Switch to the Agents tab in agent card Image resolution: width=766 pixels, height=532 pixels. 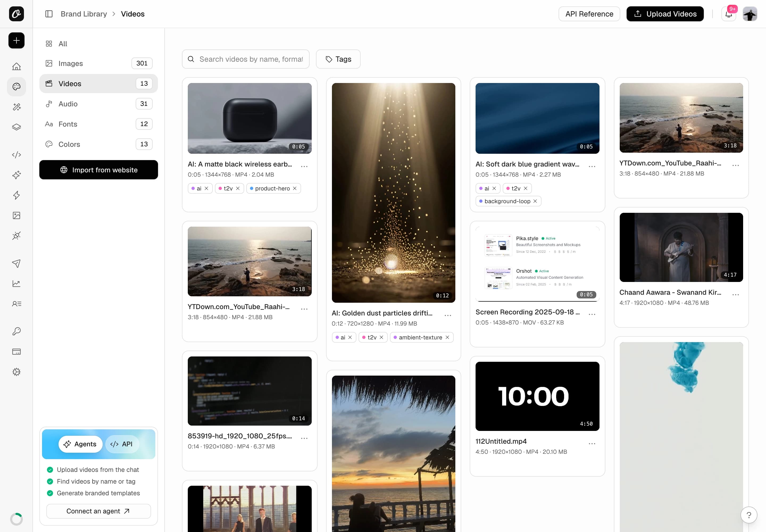point(80,444)
